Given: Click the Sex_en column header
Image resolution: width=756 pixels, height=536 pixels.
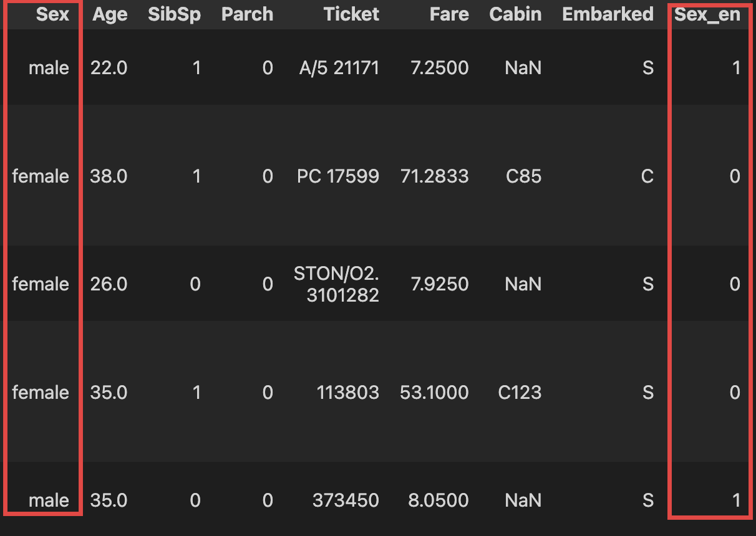Looking at the screenshot, I should pyautogui.click(x=707, y=14).
